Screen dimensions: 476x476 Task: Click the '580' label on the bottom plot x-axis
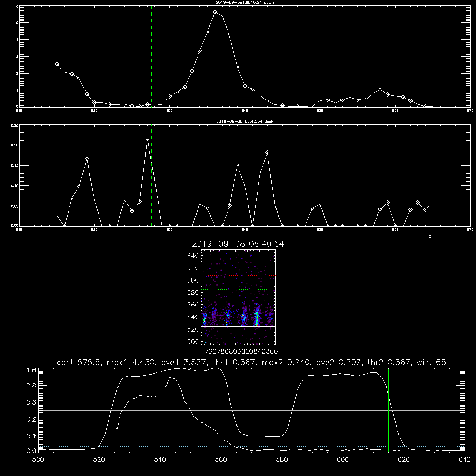click(x=282, y=460)
